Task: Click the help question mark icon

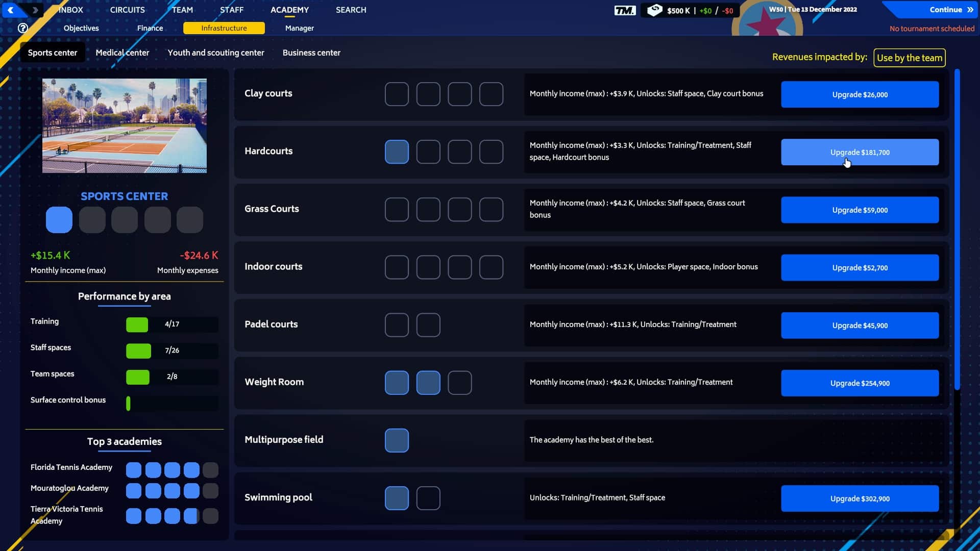Action: tap(22, 28)
